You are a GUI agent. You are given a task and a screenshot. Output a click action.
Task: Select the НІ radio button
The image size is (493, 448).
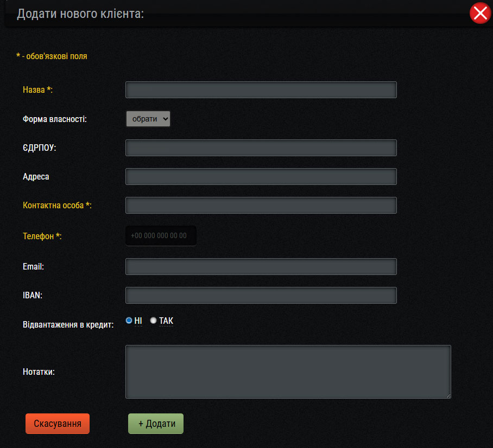tap(129, 321)
